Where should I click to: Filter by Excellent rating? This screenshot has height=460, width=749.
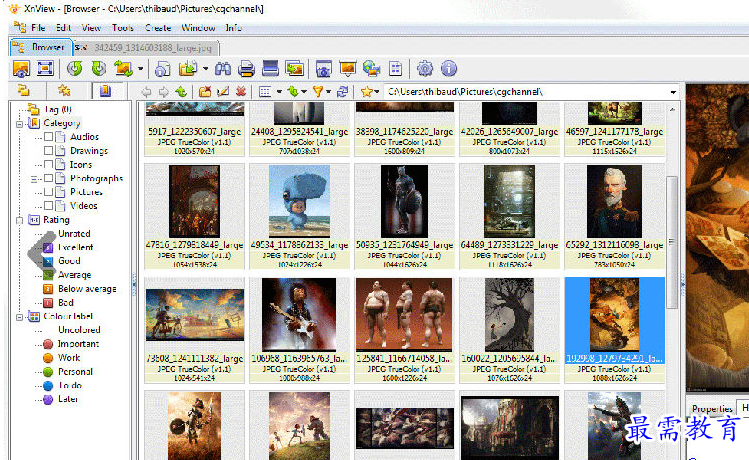[75, 247]
